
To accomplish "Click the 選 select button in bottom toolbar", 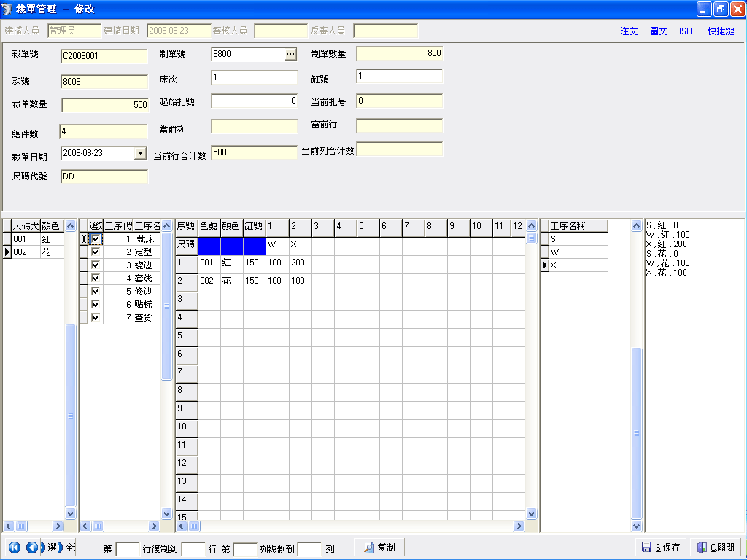I will [52, 547].
